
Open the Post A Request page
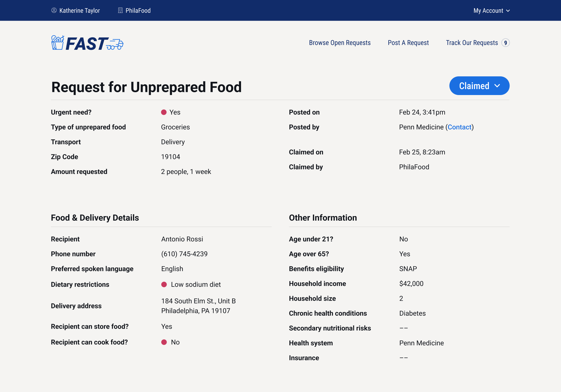[x=408, y=43]
